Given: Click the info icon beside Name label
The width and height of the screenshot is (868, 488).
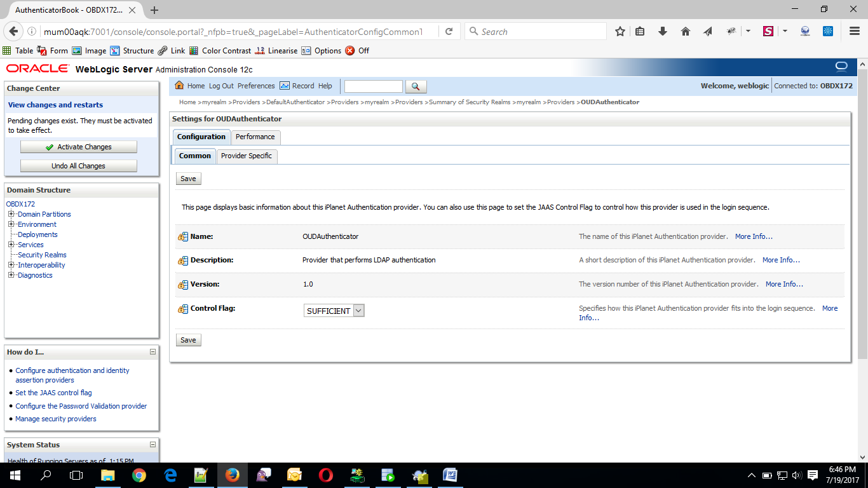Looking at the screenshot, I should (x=183, y=236).
